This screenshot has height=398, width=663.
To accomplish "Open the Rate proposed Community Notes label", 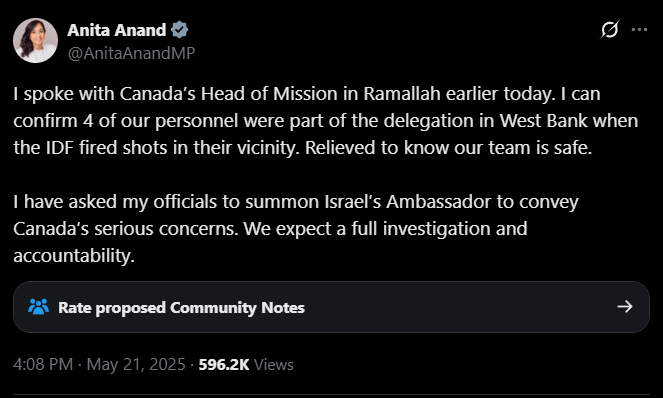I will (181, 307).
